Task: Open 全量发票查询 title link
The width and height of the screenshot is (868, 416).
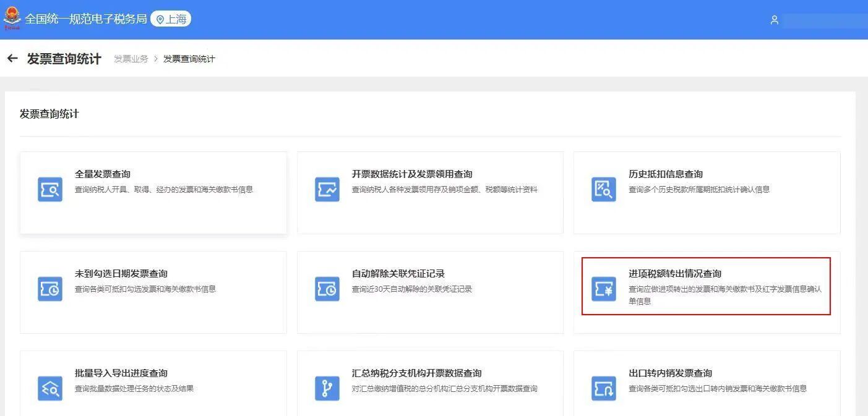Action: (103, 174)
